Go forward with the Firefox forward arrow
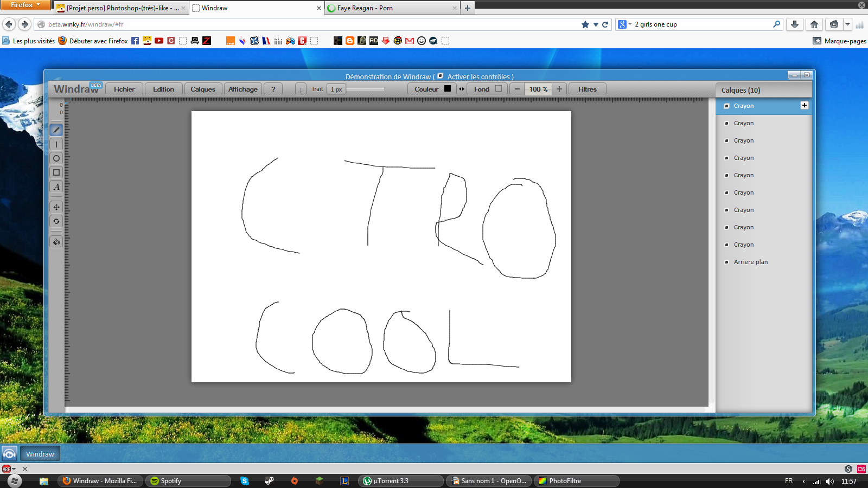The width and height of the screenshot is (868, 488). [24, 24]
